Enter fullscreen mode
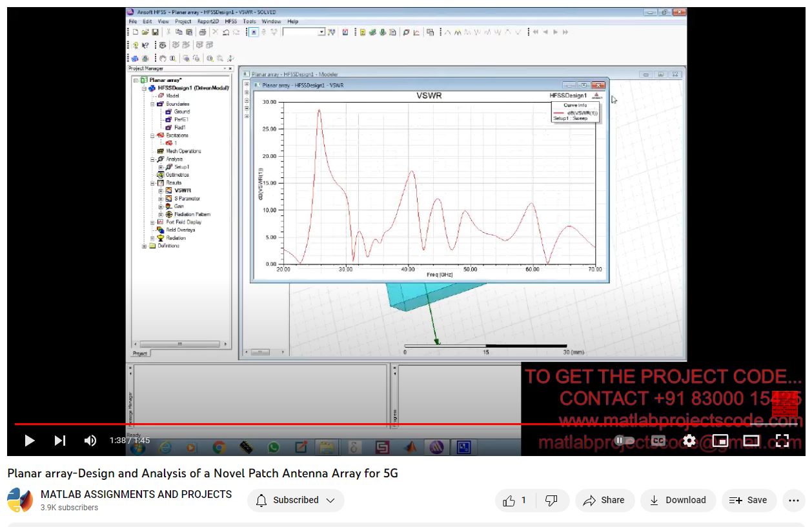This screenshot has height=527, width=812. 782,441
